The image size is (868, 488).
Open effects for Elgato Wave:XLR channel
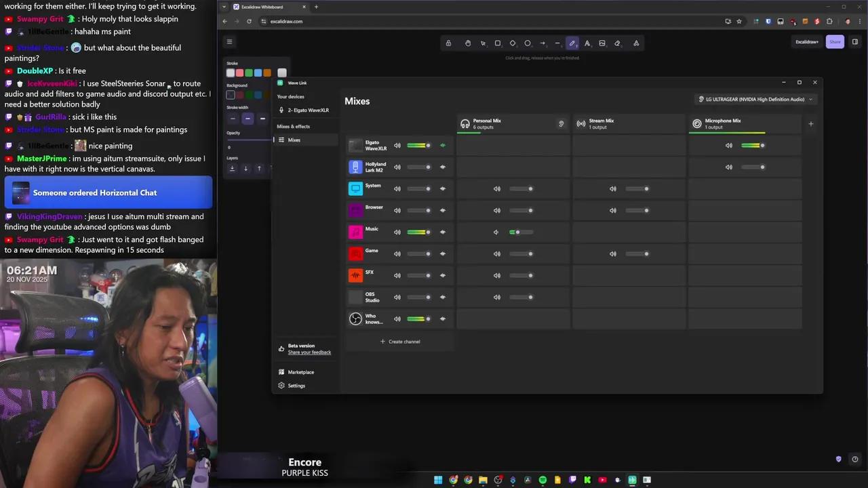443,145
